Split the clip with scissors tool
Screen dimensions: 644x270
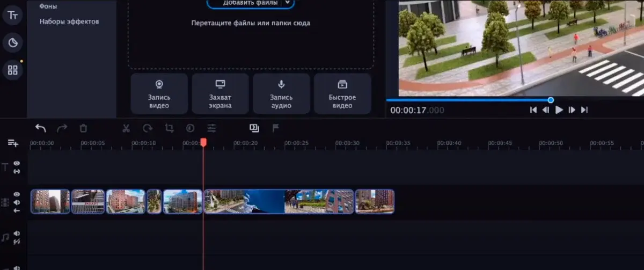coord(126,128)
